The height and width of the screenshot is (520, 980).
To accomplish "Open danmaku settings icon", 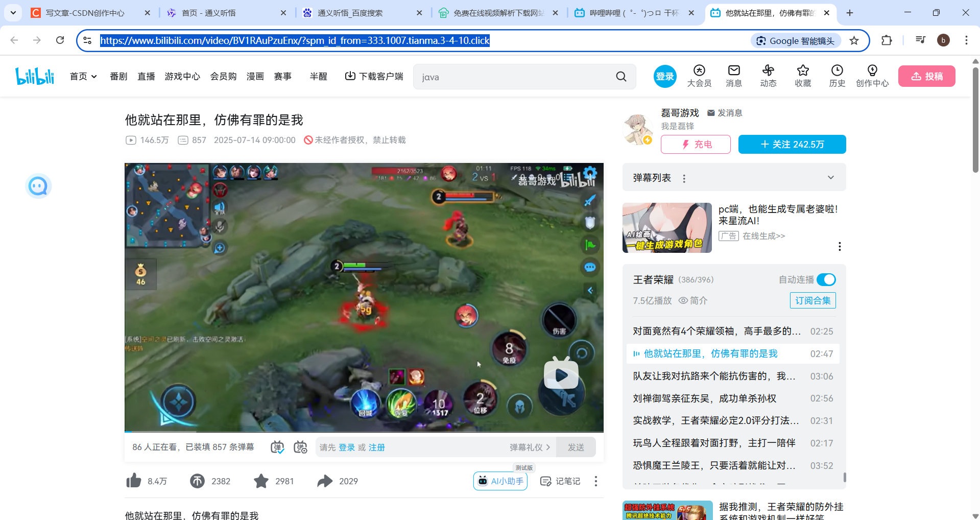I will [x=300, y=447].
